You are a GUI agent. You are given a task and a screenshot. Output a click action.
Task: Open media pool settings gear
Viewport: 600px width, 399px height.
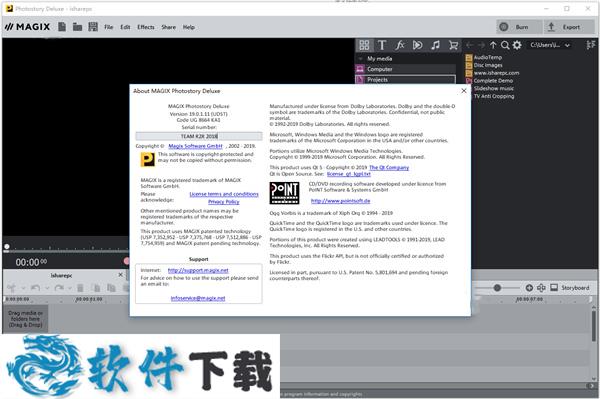coord(517,45)
